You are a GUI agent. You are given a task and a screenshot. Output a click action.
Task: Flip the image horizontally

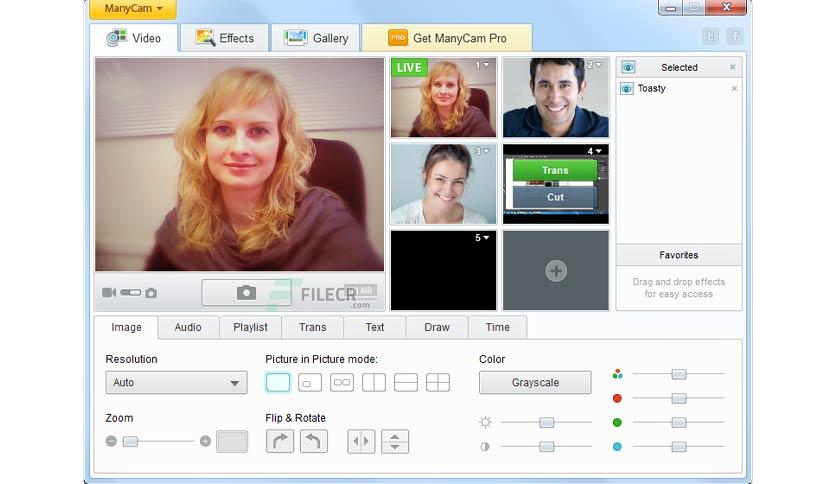click(x=361, y=441)
